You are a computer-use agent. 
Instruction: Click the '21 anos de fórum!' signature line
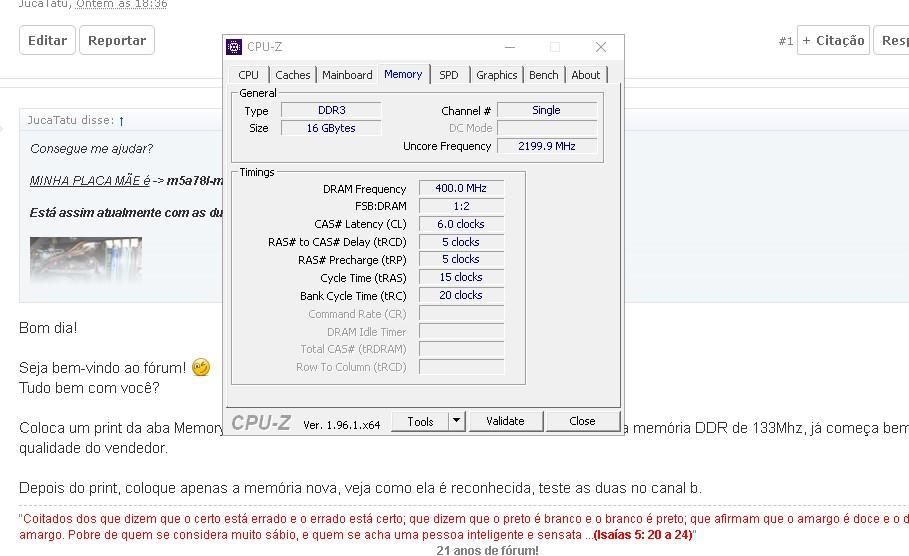click(x=488, y=550)
